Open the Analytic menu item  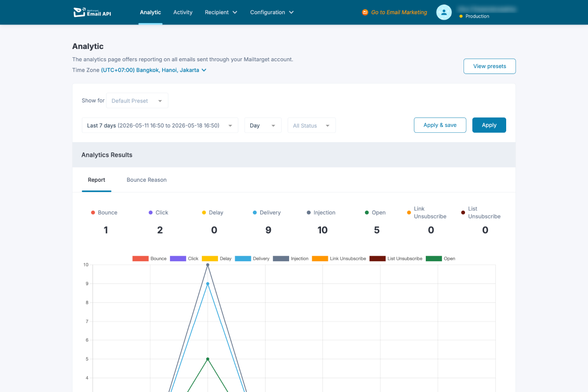coord(150,12)
